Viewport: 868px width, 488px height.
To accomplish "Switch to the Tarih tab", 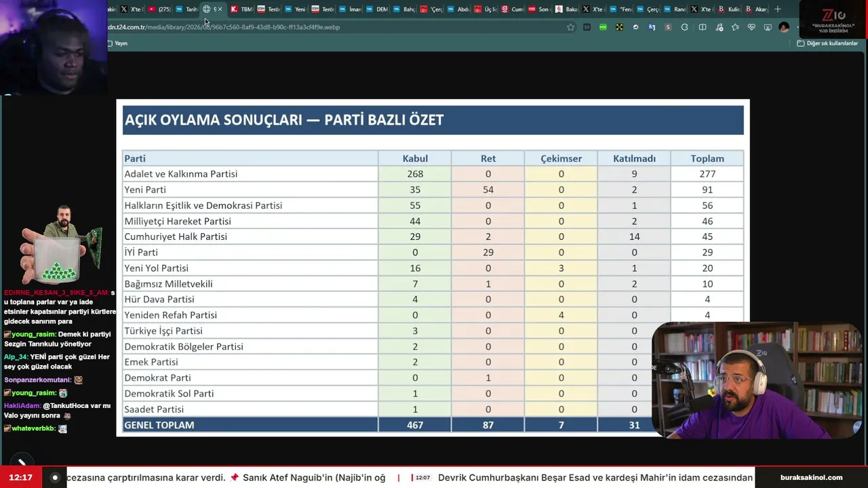I will (x=186, y=9).
